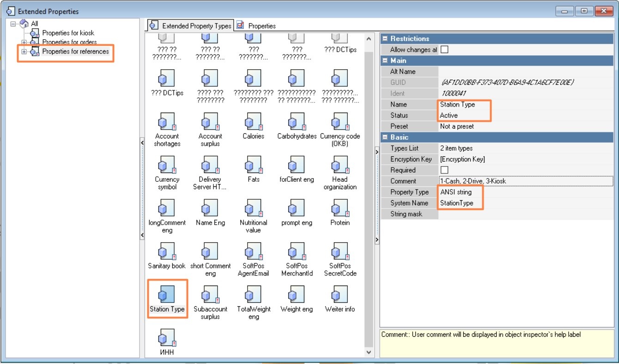
Task: Collapse the Restrictions section
Action: click(x=385, y=39)
